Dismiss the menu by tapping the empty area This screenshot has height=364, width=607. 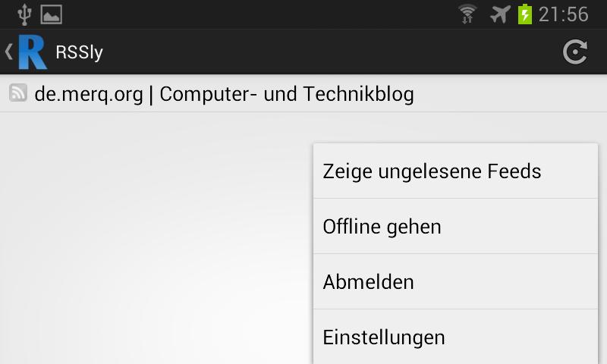152,243
